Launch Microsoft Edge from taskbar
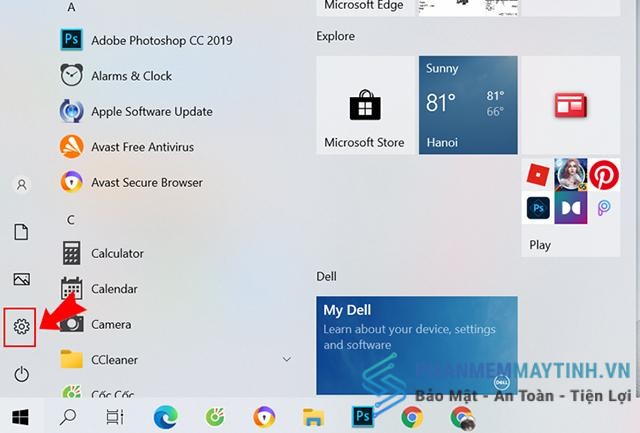Screen dimensions: 640x433 [165, 417]
